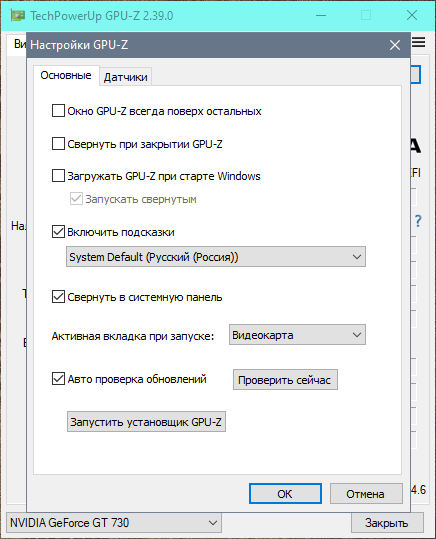Close the main GPU-Z window
Screen dimensions: 436x539
(x=412, y=15)
